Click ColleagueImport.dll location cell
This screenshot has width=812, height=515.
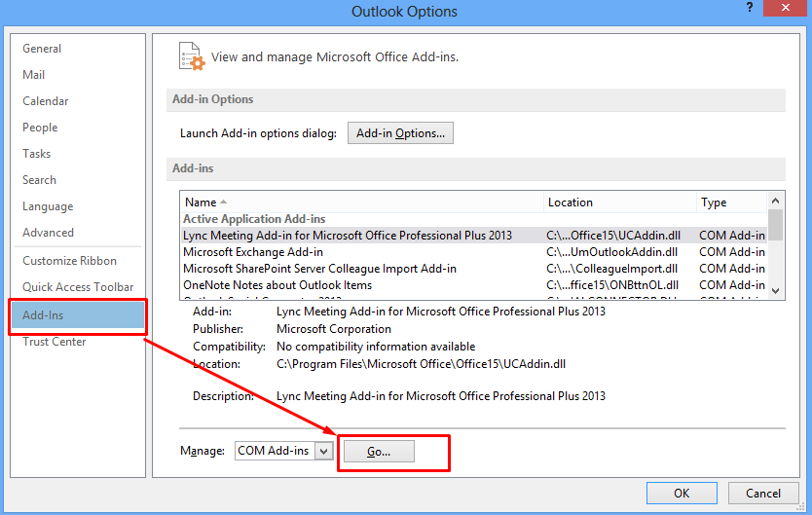point(611,269)
